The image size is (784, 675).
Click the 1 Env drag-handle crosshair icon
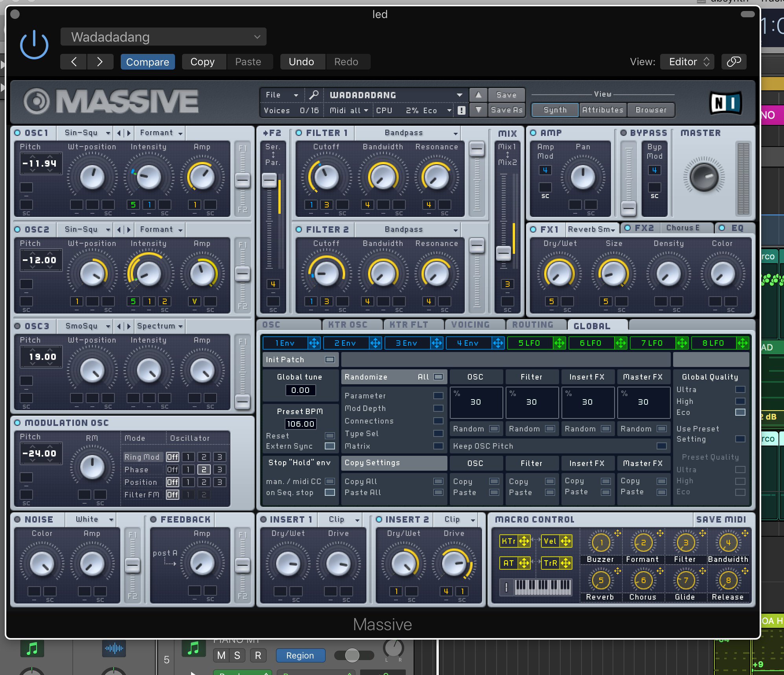(x=314, y=343)
